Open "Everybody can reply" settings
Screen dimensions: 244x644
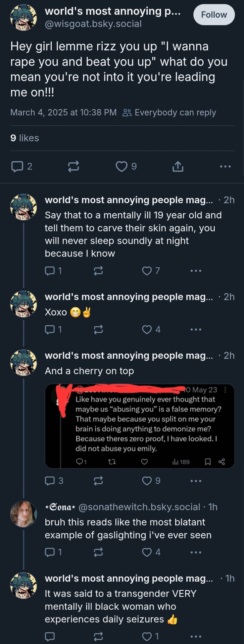pyautogui.click(x=169, y=112)
